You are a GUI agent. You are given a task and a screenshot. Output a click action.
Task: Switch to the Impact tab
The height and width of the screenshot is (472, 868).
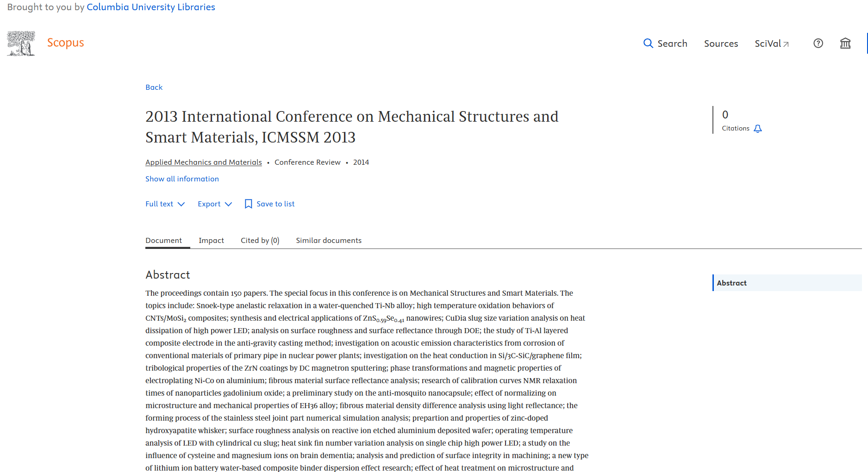pos(211,241)
